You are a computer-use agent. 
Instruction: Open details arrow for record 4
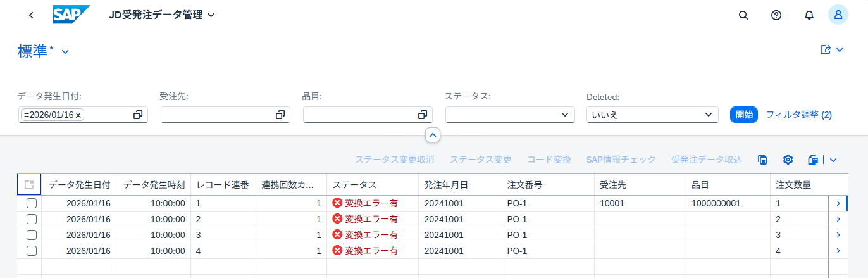point(838,251)
